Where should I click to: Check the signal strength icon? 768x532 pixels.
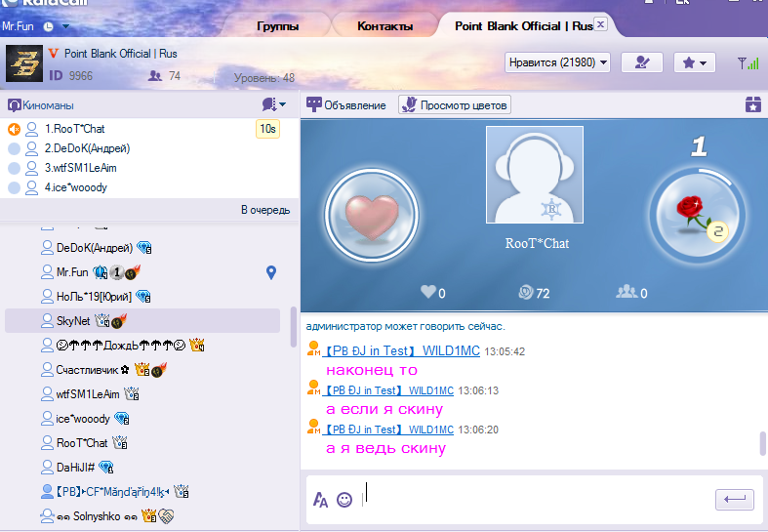(x=748, y=62)
